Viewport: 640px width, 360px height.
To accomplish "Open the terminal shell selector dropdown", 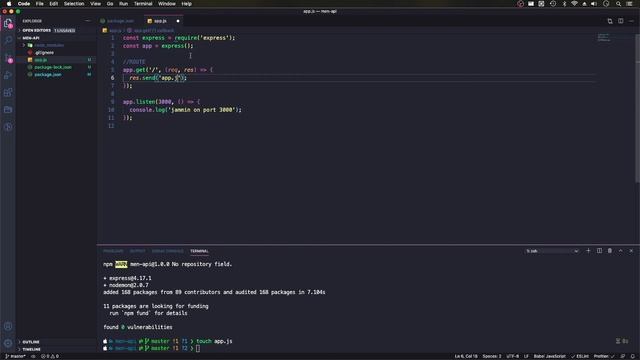I will (552, 251).
